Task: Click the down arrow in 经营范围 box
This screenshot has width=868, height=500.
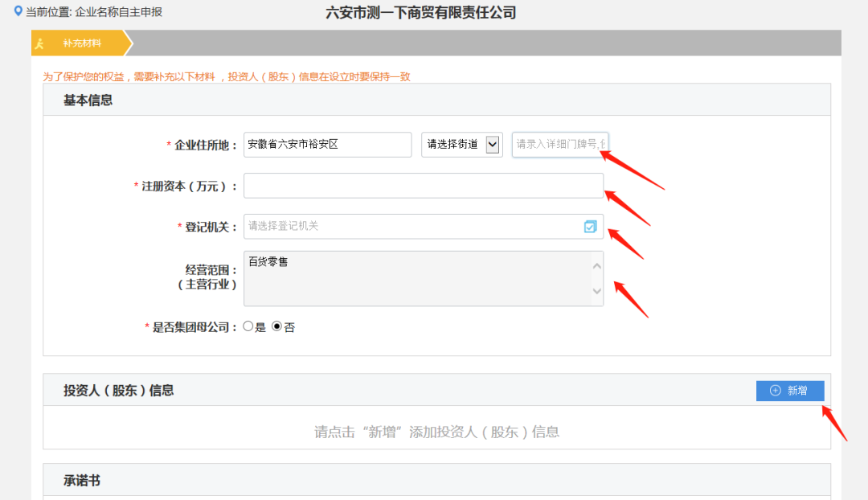Action: tap(596, 292)
